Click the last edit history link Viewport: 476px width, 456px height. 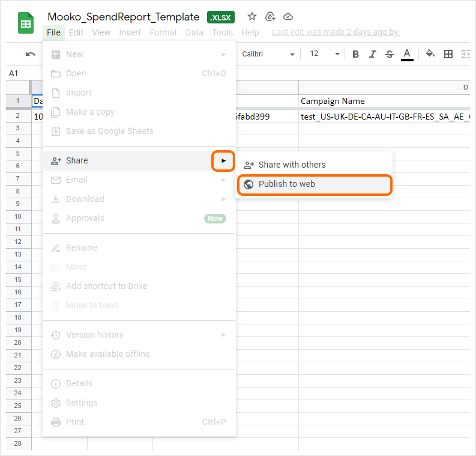coord(336,32)
